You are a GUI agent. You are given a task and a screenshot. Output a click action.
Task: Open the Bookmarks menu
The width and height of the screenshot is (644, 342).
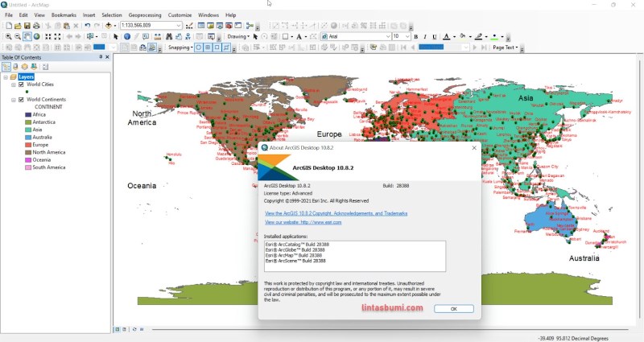pos(64,14)
